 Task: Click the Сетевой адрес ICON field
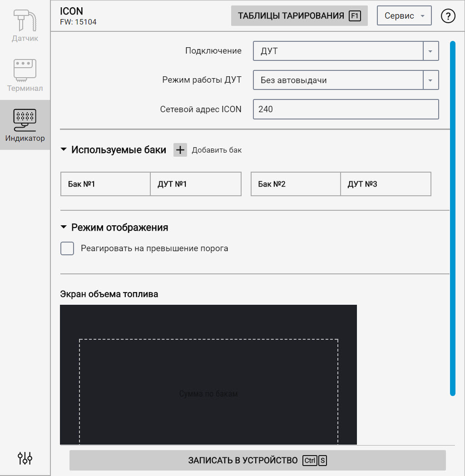(x=346, y=109)
